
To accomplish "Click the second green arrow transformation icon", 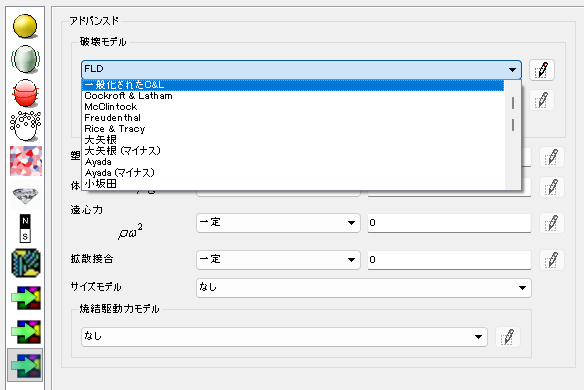I will tap(26, 332).
